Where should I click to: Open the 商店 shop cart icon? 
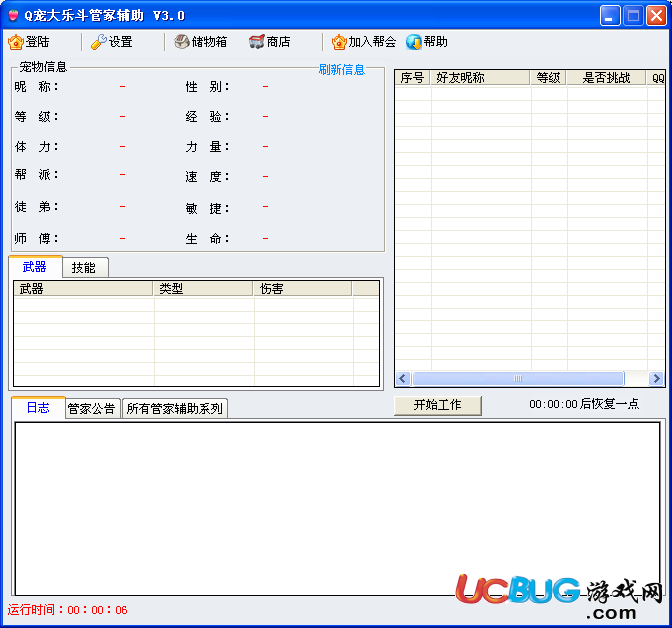coord(257,42)
